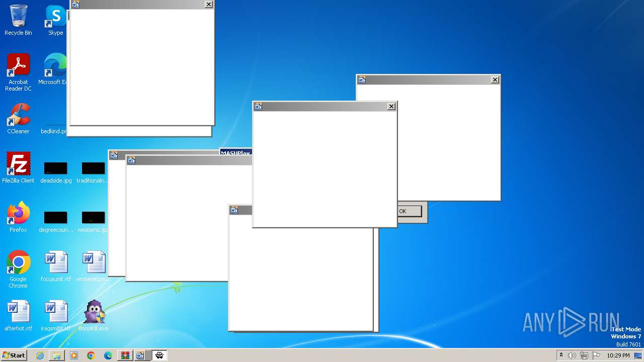Switch to the Word taskbar button

(x=140, y=355)
